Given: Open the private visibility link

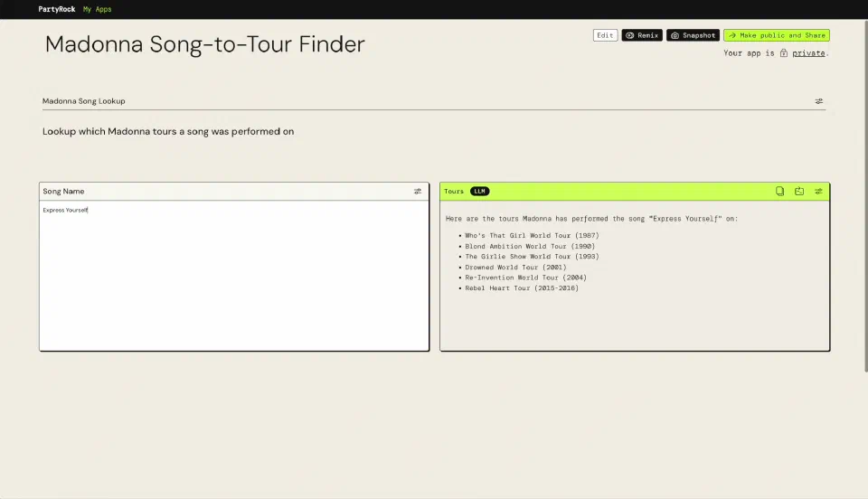Looking at the screenshot, I should pos(808,53).
